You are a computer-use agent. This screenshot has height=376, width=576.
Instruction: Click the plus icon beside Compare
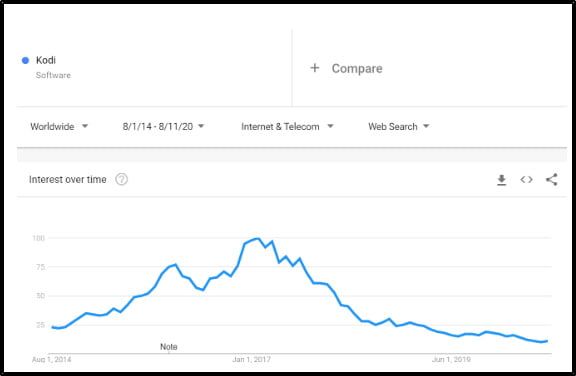click(x=314, y=68)
